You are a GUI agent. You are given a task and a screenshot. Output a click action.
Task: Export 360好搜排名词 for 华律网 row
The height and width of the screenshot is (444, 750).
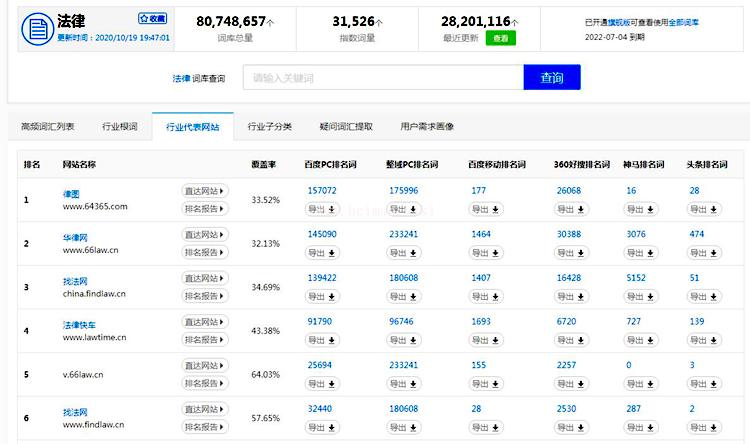pyautogui.click(x=573, y=253)
